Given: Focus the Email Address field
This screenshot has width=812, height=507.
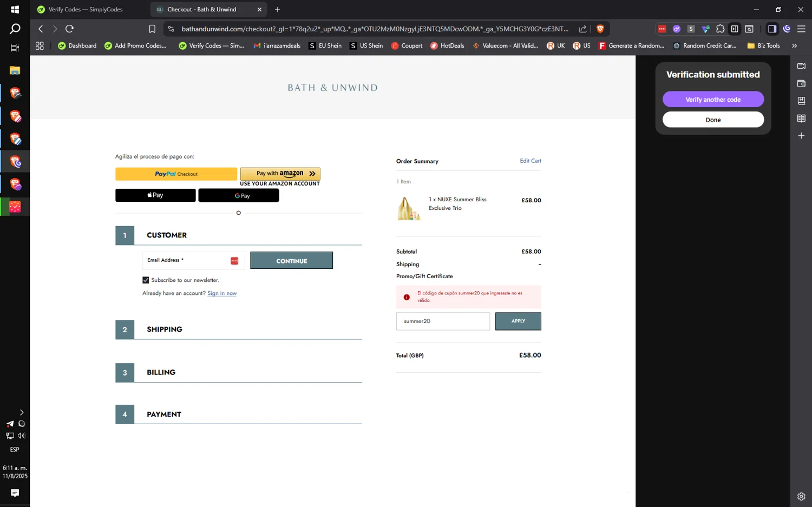Looking at the screenshot, I should pos(193,261).
